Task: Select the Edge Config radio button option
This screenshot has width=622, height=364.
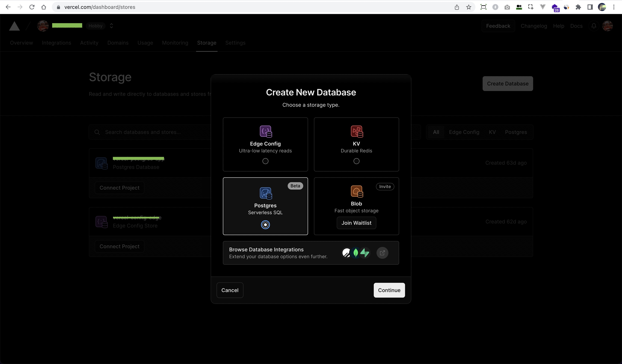Action: tap(265, 161)
